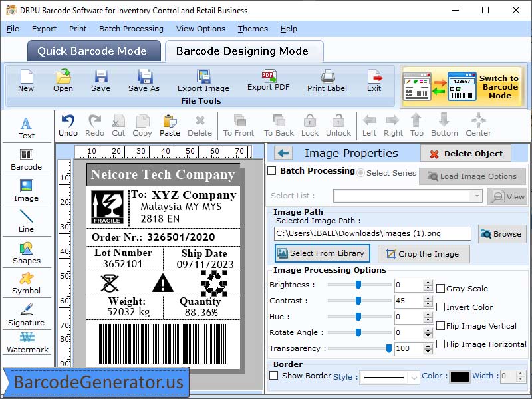Image resolution: width=532 pixels, height=399 pixels.
Task: Align object to Left
Action: 370,126
